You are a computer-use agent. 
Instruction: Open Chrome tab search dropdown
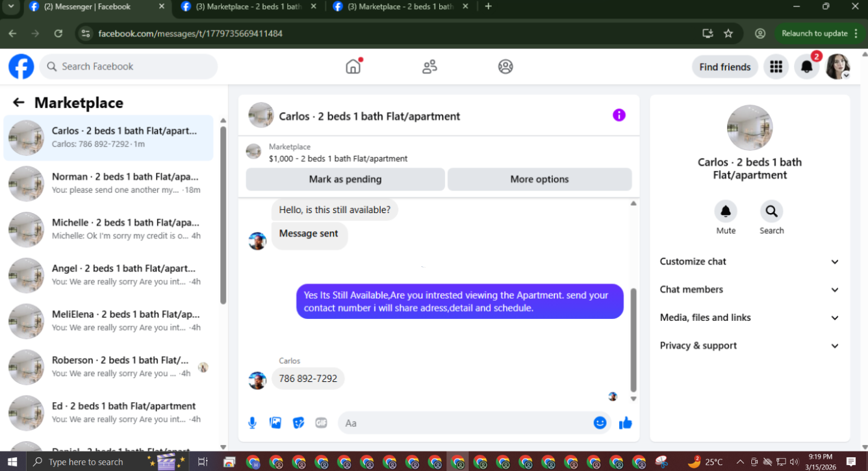click(10, 6)
